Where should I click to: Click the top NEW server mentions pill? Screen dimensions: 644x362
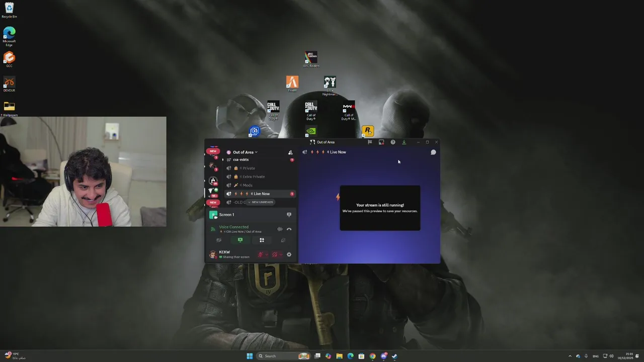coord(213,151)
